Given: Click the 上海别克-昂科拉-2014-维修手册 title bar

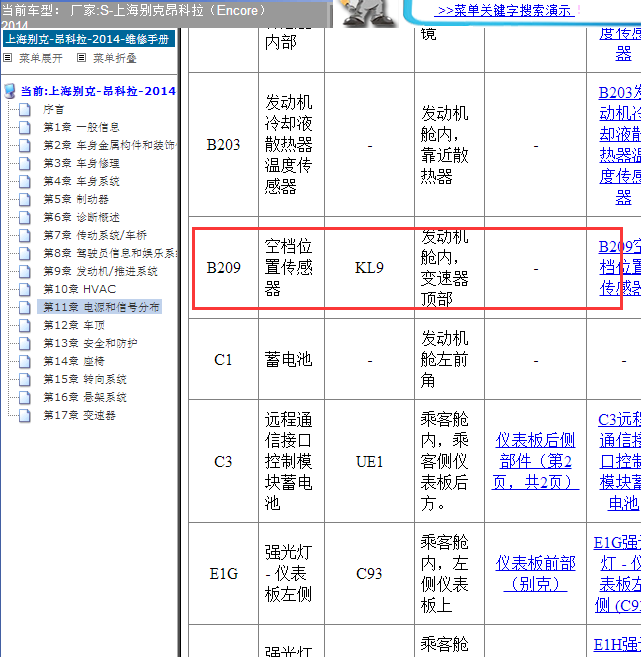Looking at the screenshot, I should click(89, 39).
